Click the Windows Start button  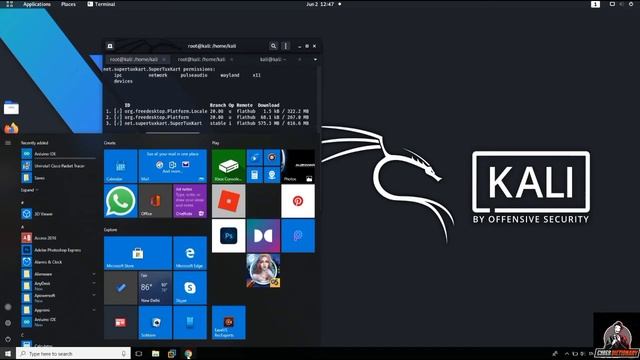(x=8, y=353)
